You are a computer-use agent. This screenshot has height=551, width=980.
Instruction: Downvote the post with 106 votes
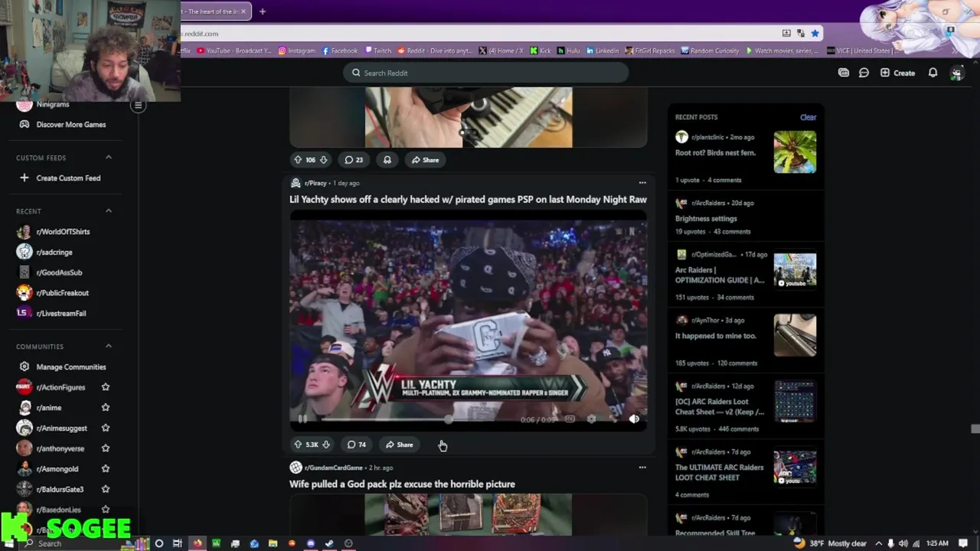click(x=323, y=160)
